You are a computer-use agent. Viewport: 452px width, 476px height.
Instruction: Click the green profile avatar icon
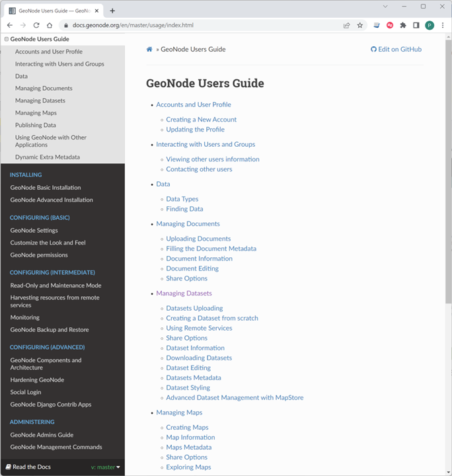point(430,25)
